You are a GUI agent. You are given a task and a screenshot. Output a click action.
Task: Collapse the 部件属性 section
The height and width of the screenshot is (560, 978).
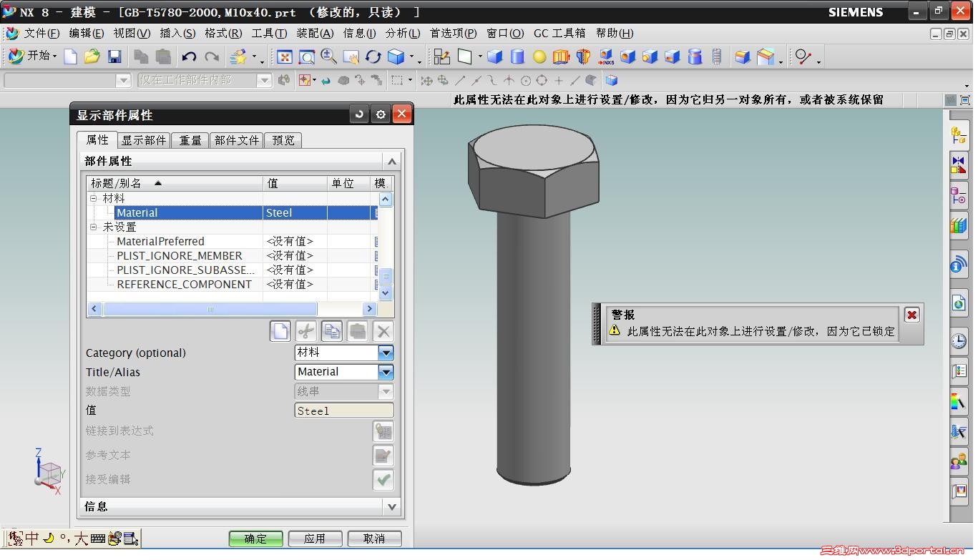[x=391, y=162]
